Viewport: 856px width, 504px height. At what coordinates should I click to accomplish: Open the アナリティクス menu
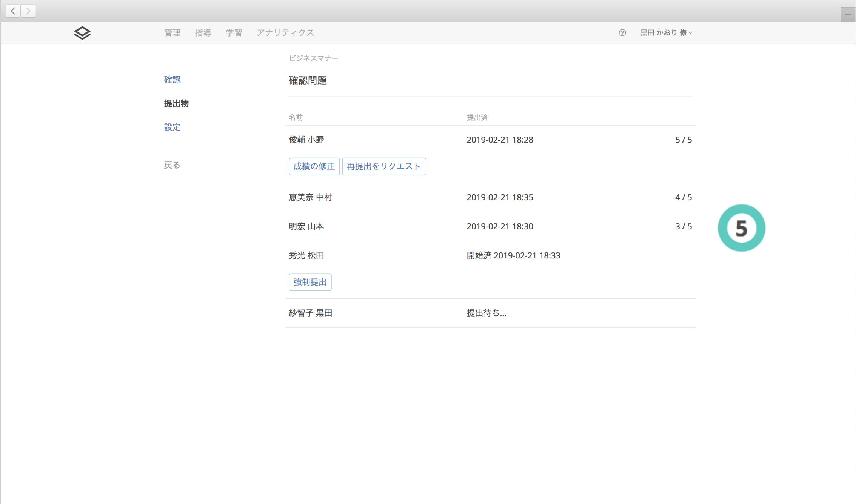point(285,33)
